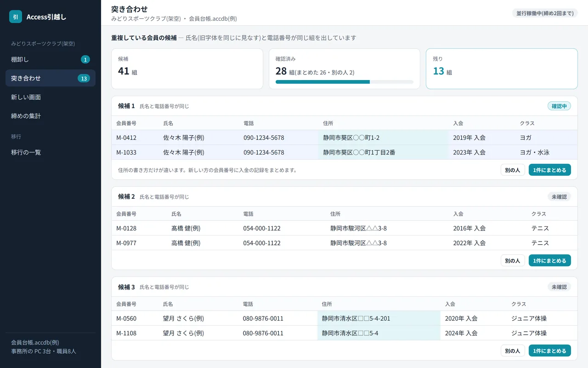Open 突き合わせ in the sidebar
The height and width of the screenshot is (368, 588).
point(51,78)
